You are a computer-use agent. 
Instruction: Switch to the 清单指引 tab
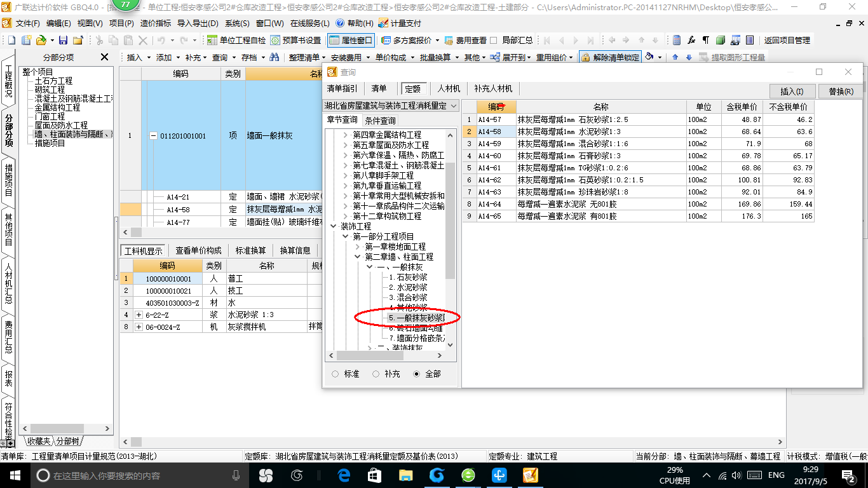pyautogui.click(x=342, y=88)
